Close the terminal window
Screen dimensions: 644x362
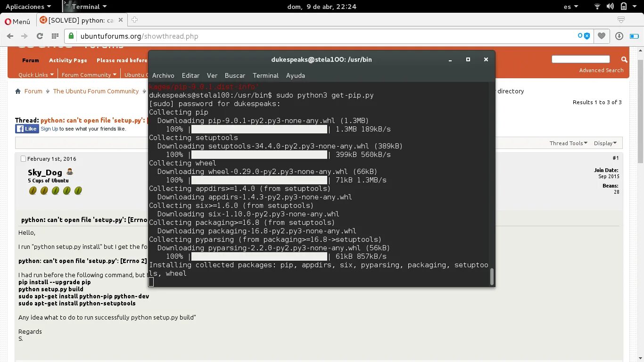486,59
